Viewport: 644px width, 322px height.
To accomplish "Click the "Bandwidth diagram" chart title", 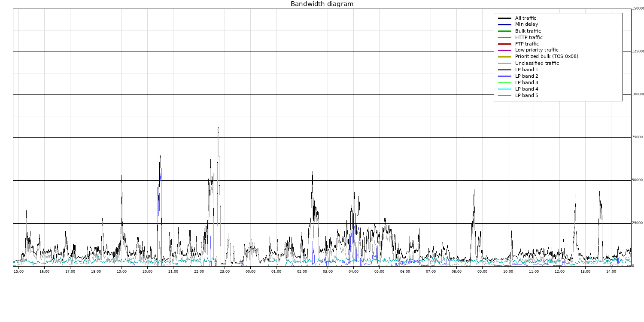I will pyautogui.click(x=322, y=4).
